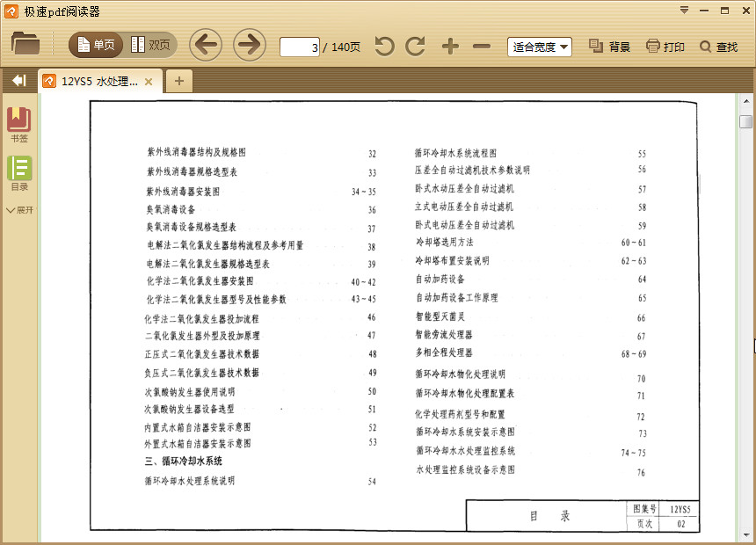Click the text 循环冷却水系统流程图
756x545 pixels.
[x=455, y=153]
